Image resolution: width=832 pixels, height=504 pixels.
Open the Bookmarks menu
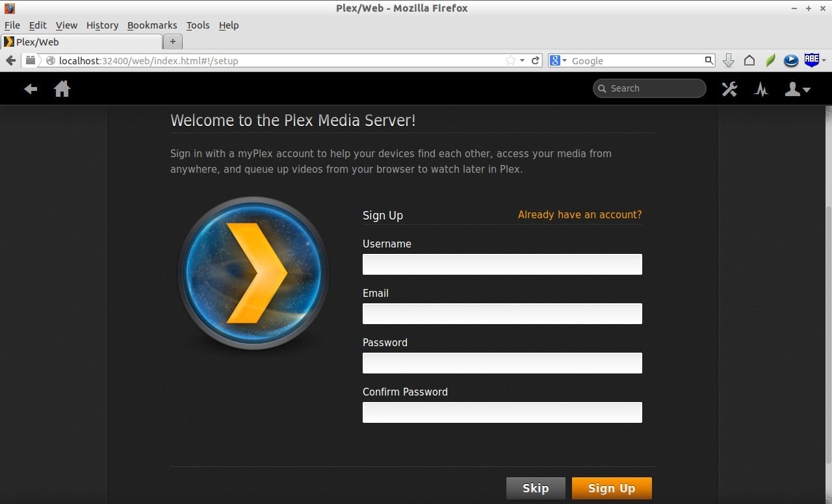pos(152,25)
